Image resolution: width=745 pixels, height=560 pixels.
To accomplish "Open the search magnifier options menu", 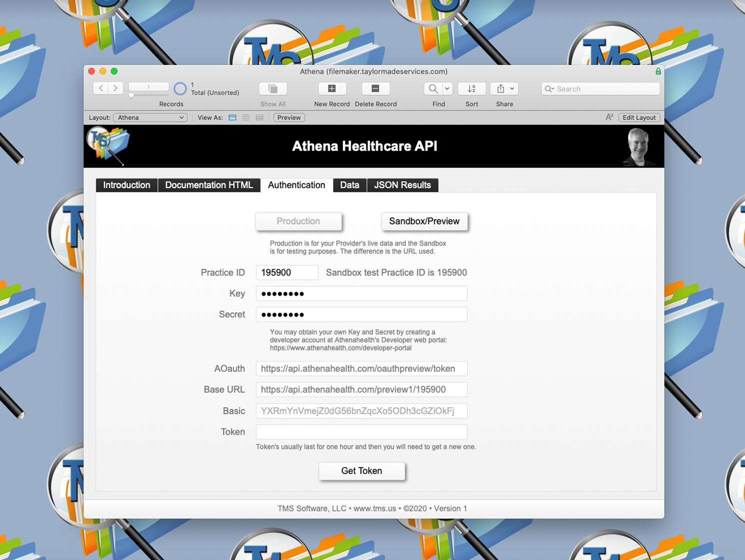I will point(549,89).
